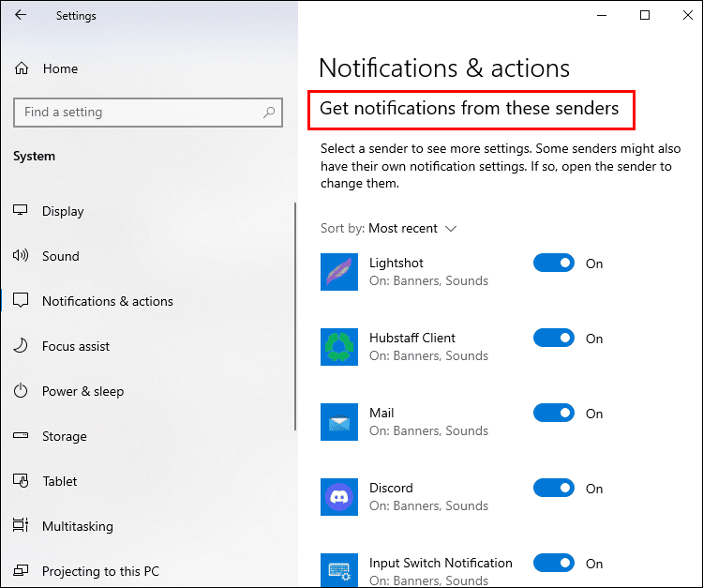Viewport: 703px width, 588px height.
Task: Click the Display monitor icon
Action: point(21,210)
